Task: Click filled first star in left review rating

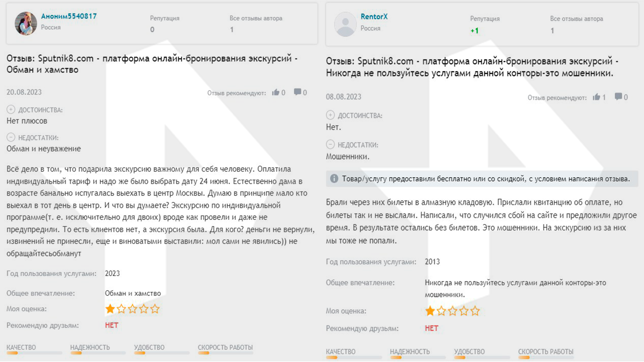Action: click(x=110, y=309)
